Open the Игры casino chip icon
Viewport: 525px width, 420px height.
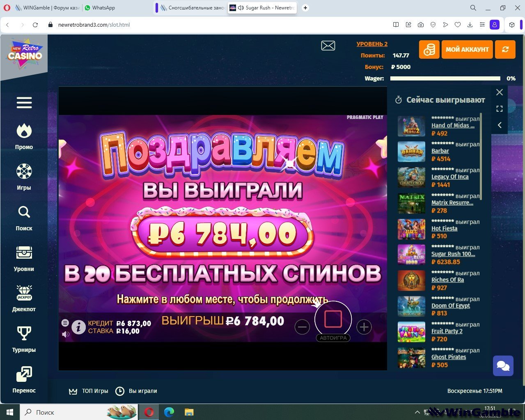point(24,172)
